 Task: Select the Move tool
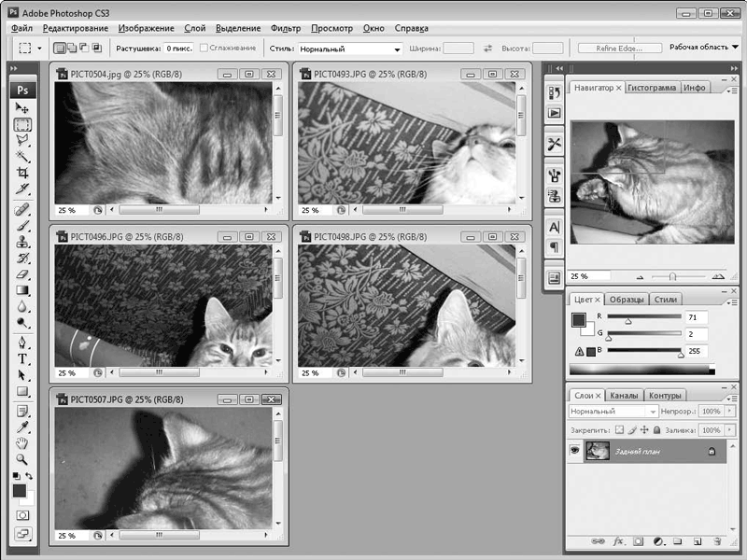tap(22, 108)
